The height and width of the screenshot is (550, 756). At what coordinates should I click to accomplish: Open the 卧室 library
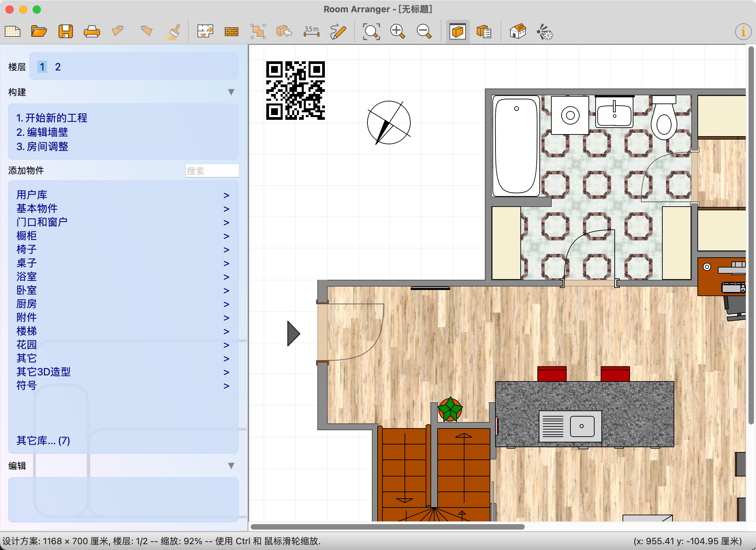123,290
